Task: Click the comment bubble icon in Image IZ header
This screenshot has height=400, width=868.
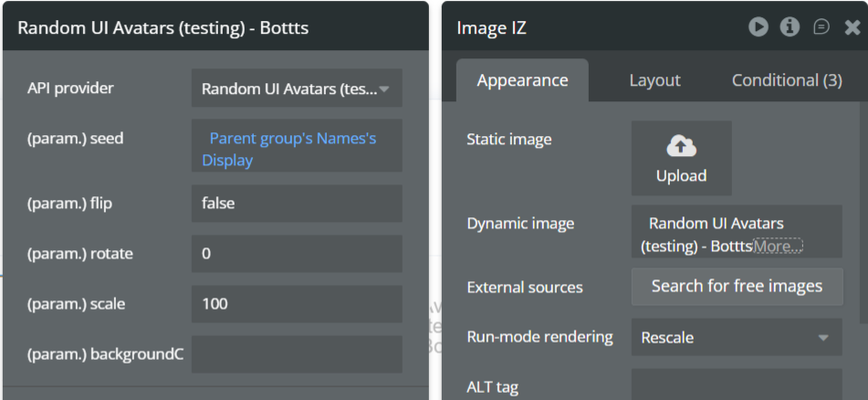Action: [x=821, y=27]
